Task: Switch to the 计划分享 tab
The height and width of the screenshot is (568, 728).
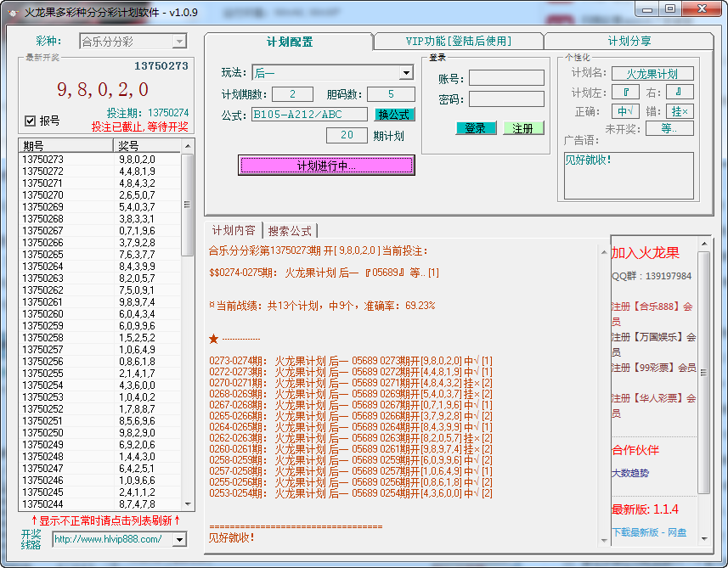Action: 629,42
